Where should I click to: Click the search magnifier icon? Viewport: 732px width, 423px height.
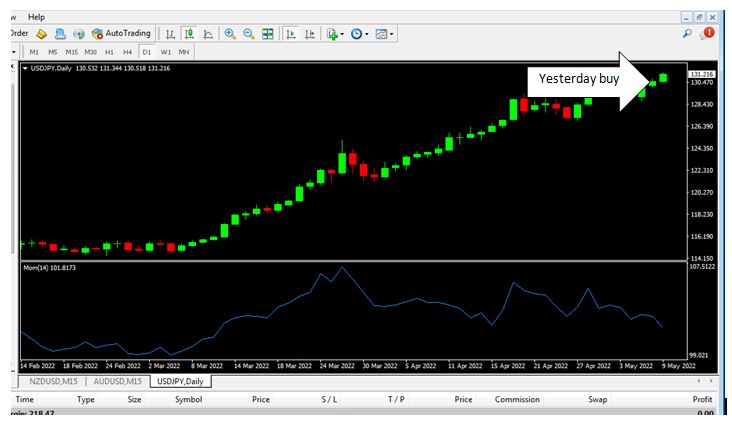click(x=687, y=34)
